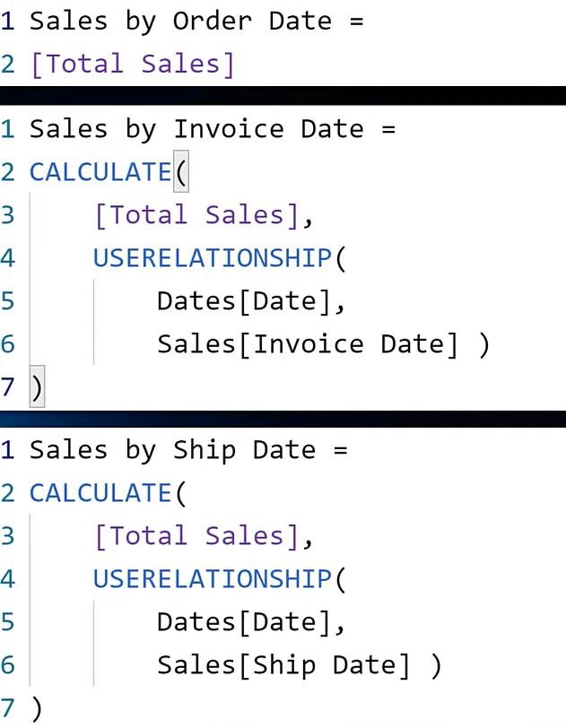
Task: Click the 'Sales by Ship Date' title
Action: pyautogui.click(x=173, y=450)
